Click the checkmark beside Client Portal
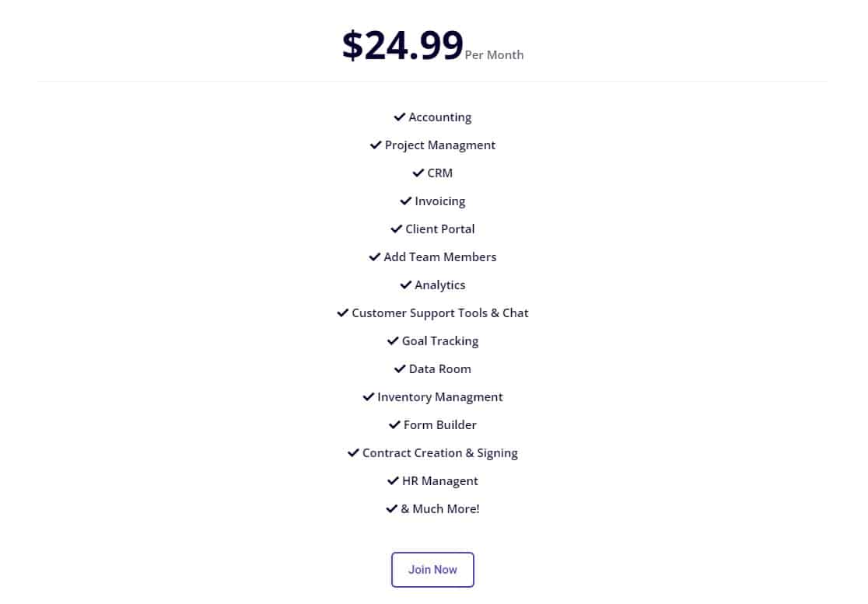Screen dimensions: 868x604 pos(397,229)
